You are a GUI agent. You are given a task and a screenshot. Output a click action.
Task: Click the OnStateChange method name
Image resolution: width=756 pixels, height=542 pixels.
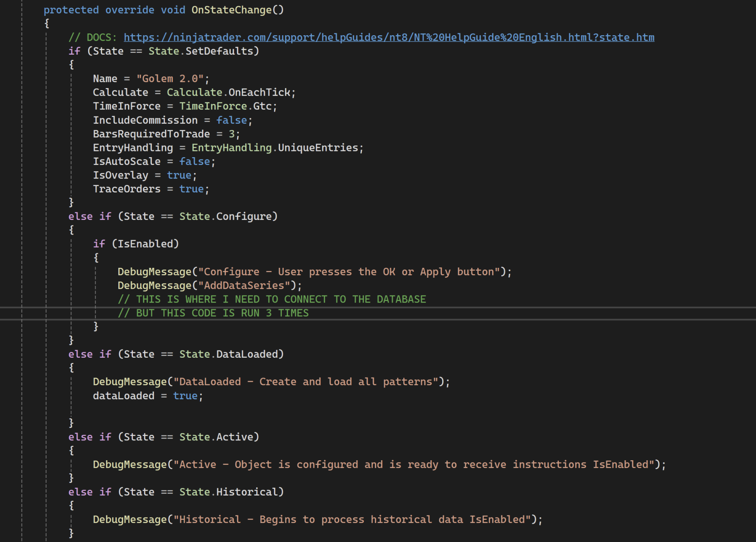click(x=231, y=10)
